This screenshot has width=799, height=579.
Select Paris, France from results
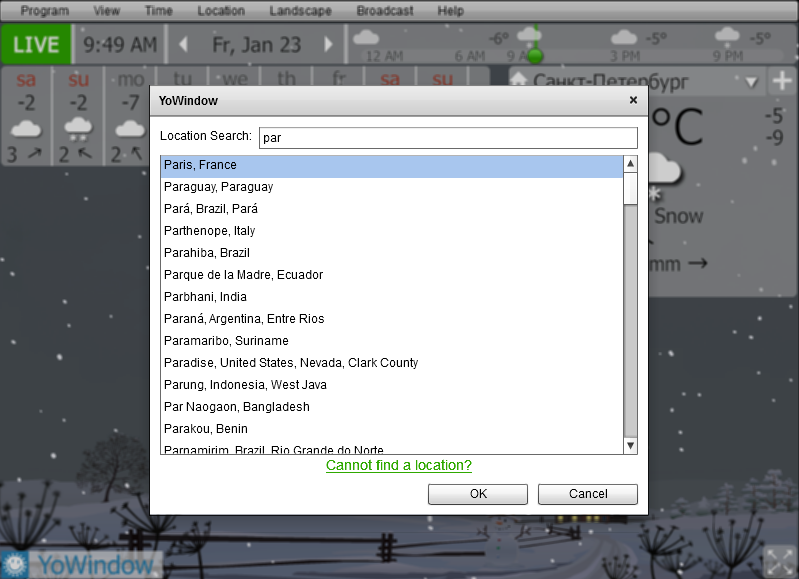pyautogui.click(x=391, y=165)
